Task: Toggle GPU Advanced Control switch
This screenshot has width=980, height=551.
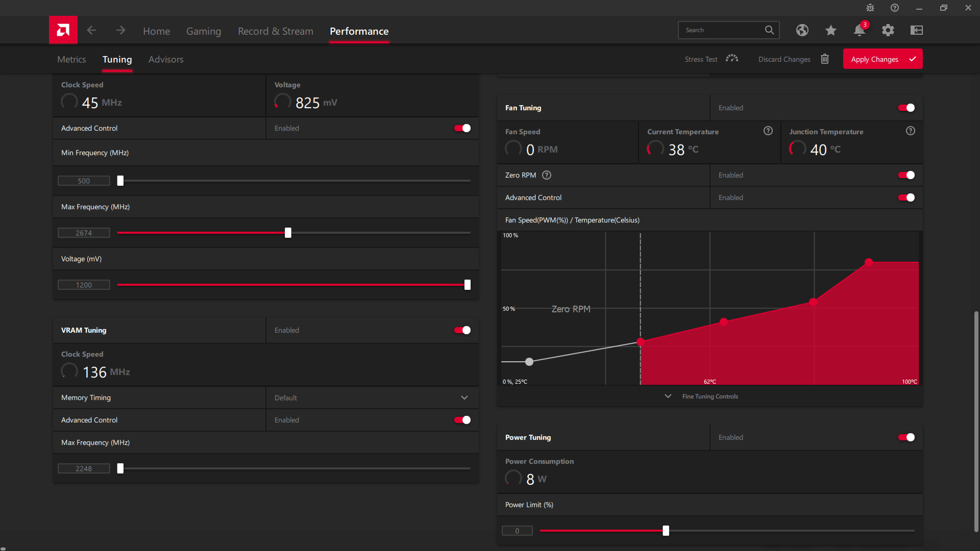Action: 462,128
